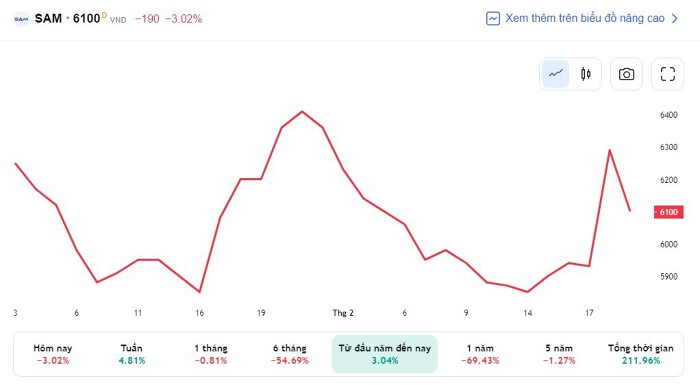The image size is (700, 385).
Task: Select the '5 năm' time range
Action: (559, 354)
